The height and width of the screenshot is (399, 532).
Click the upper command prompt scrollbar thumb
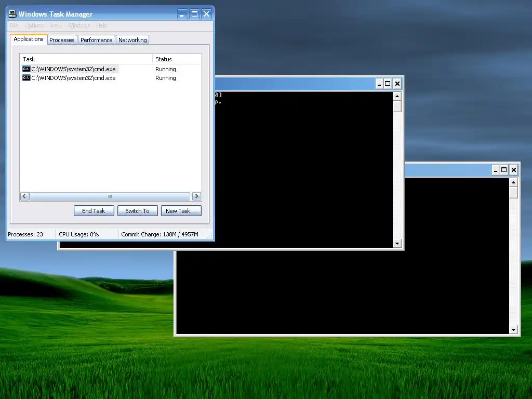coord(397,107)
